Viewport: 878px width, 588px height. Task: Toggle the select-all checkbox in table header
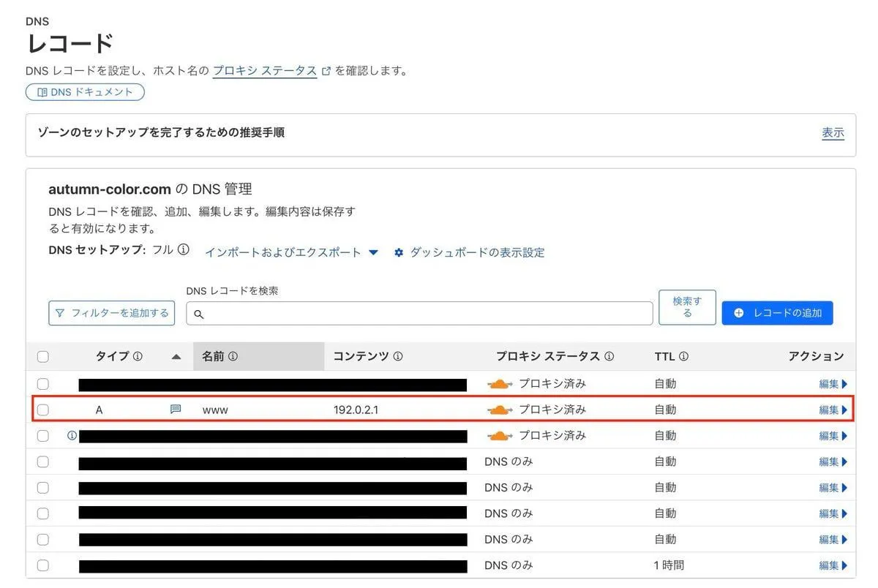tap(43, 357)
